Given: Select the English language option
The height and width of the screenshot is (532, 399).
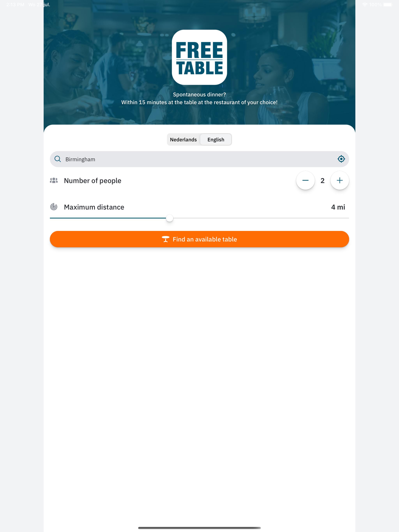Looking at the screenshot, I should [216, 139].
